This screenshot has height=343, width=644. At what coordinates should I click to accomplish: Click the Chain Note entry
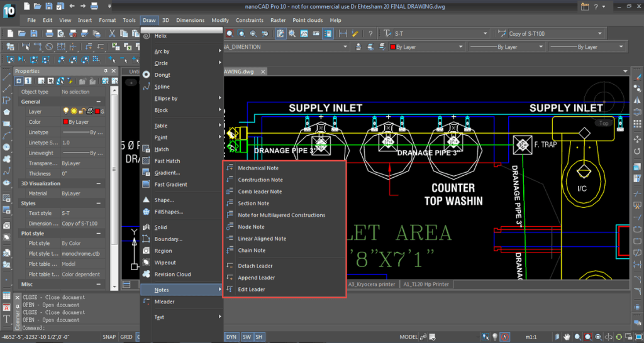point(252,251)
